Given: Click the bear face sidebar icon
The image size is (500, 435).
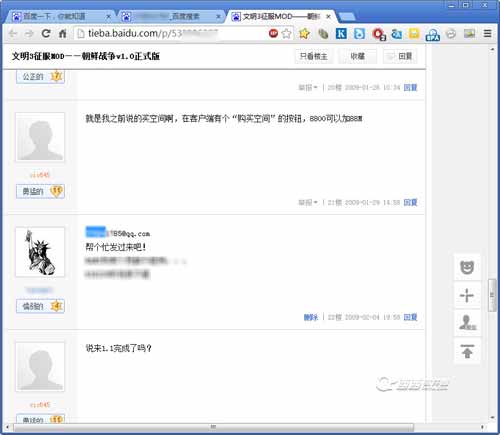Looking at the screenshot, I should 467,267.
